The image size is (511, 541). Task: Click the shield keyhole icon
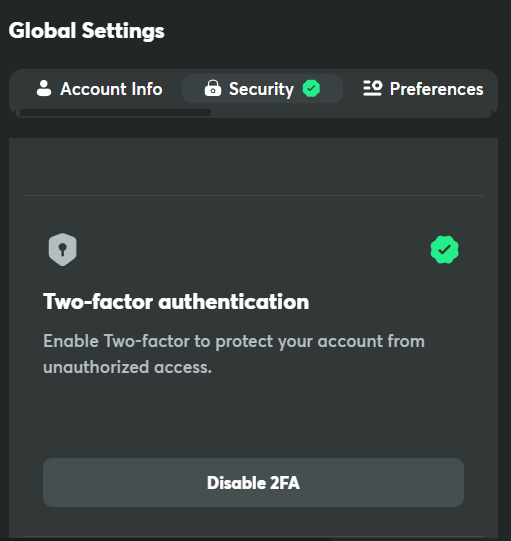(x=62, y=249)
